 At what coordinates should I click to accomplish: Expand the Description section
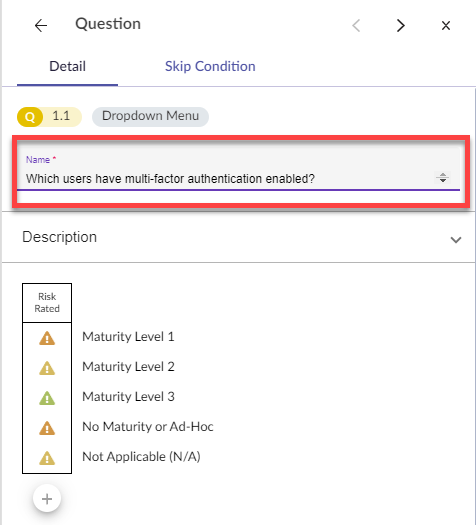(x=238, y=237)
